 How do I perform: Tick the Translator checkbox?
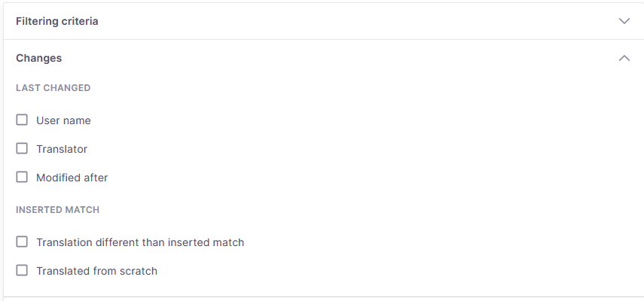(x=22, y=149)
